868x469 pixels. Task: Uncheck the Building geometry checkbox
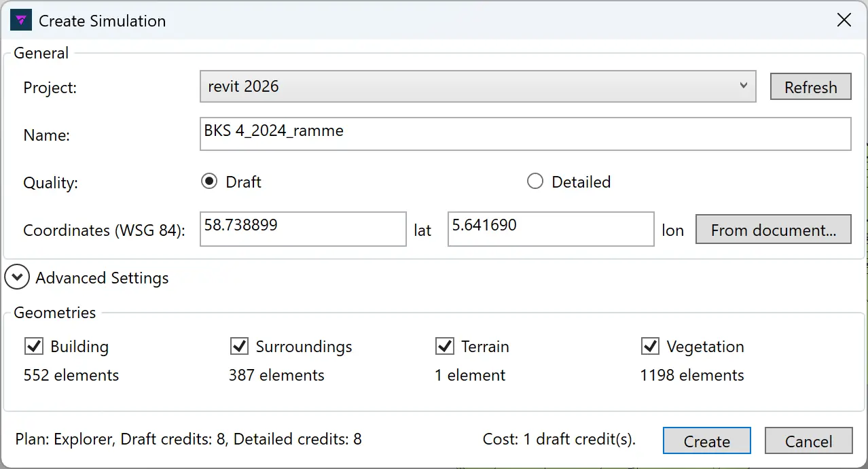pos(34,347)
